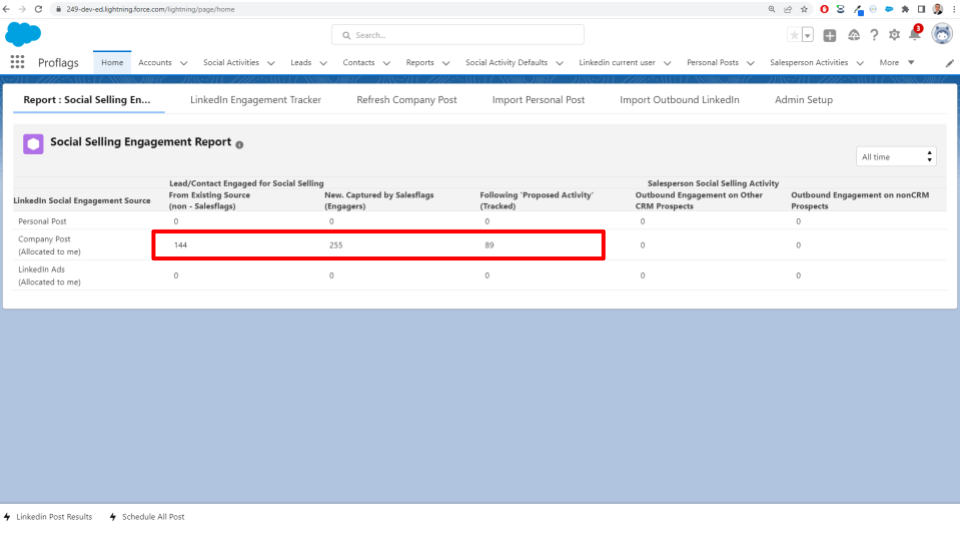Expand the Accounts tab chevron
This screenshot has height=540, width=960.
pyautogui.click(x=184, y=63)
